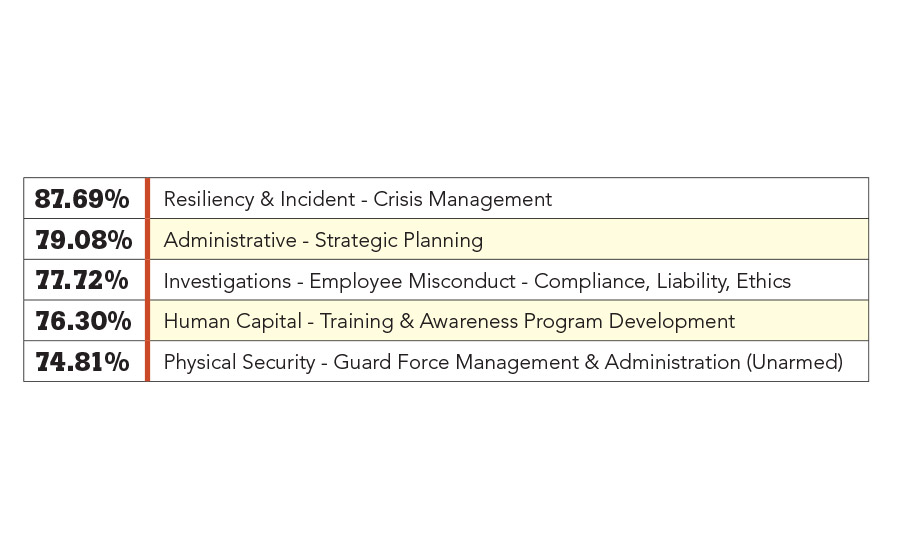Click the "Crisis Management" text
Screen dimensions: 900x550
click(463, 199)
